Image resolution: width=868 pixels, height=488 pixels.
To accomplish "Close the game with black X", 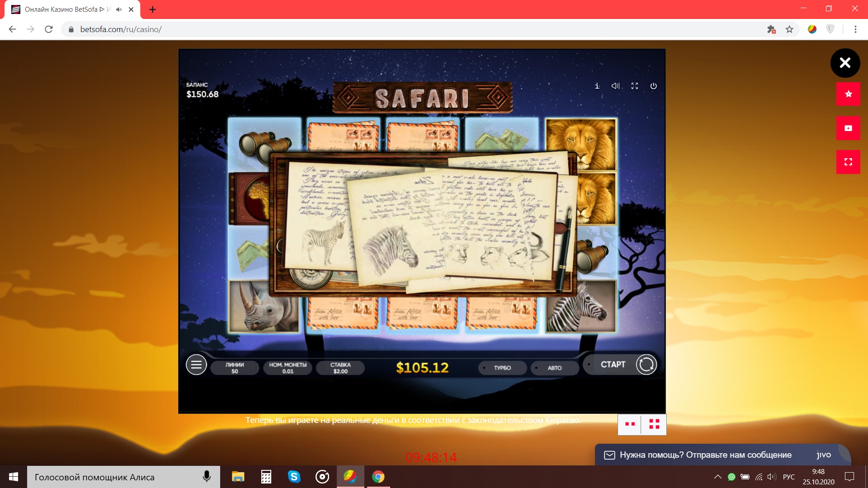I will [x=845, y=63].
